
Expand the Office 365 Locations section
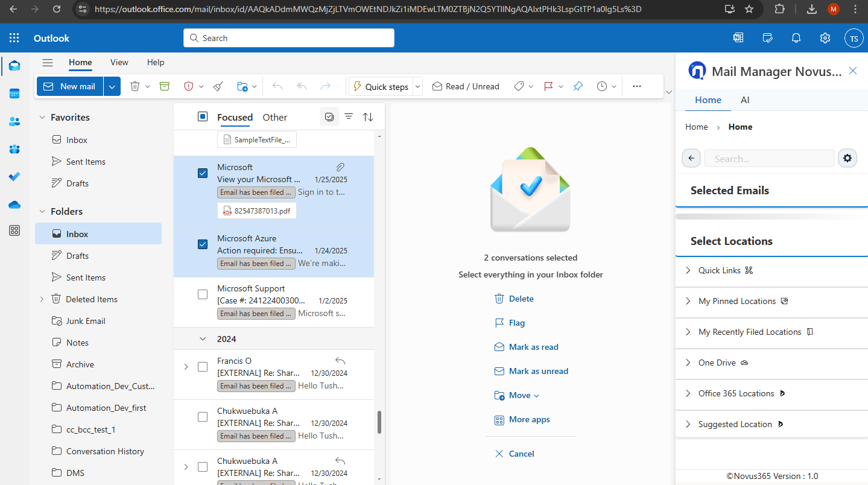[x=688, y=393]
